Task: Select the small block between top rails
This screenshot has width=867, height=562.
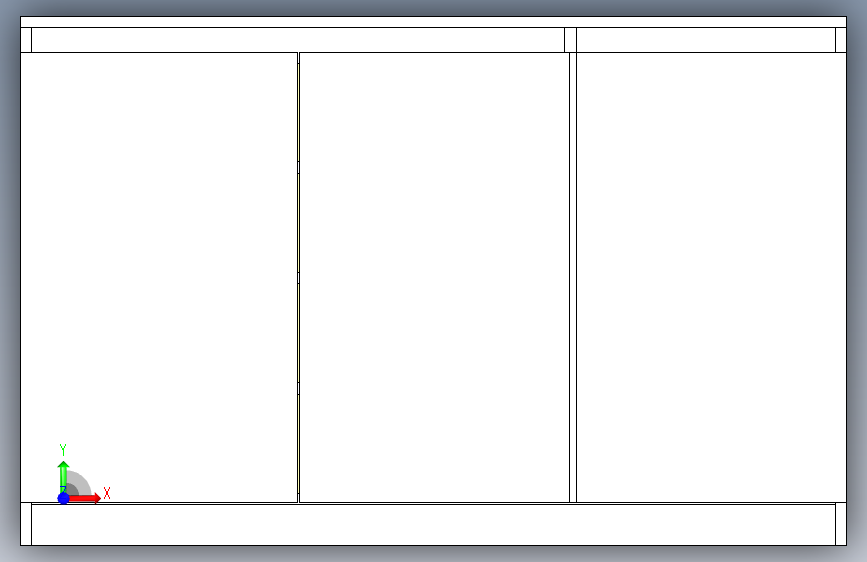Action: [570, 40]
